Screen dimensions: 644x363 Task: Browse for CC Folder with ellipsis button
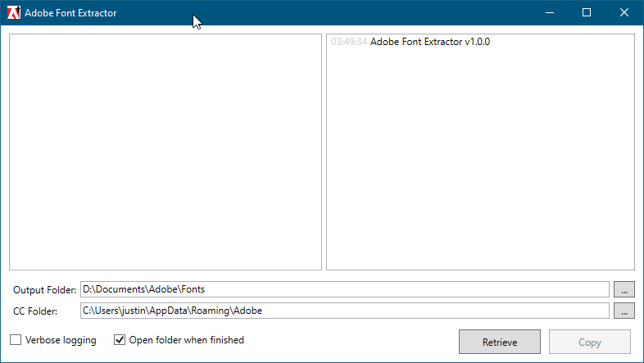coord(624,311)
